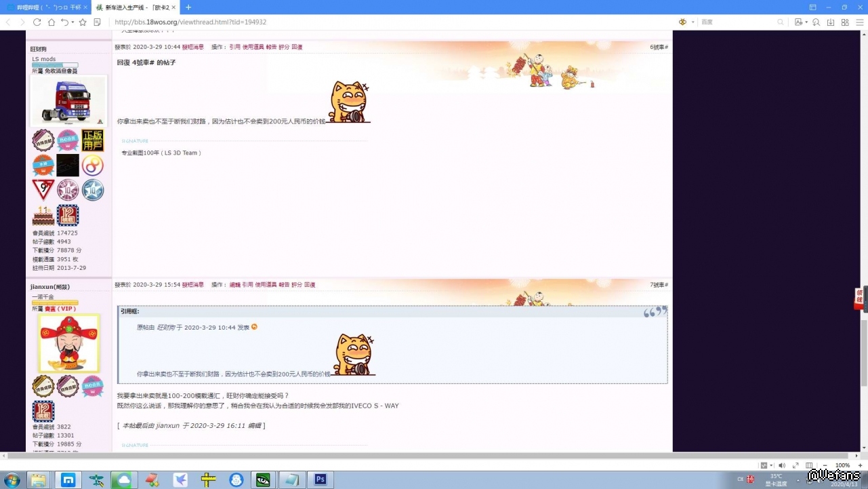Image resolution: width=868 pixels, height=489 pixels.
Task: Click the volume speaker icon in status bar
Action: coord(782,465)
